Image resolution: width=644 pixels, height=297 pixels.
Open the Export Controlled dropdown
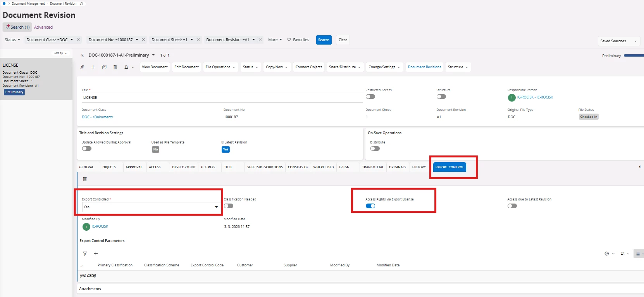(x=151, y=207)
